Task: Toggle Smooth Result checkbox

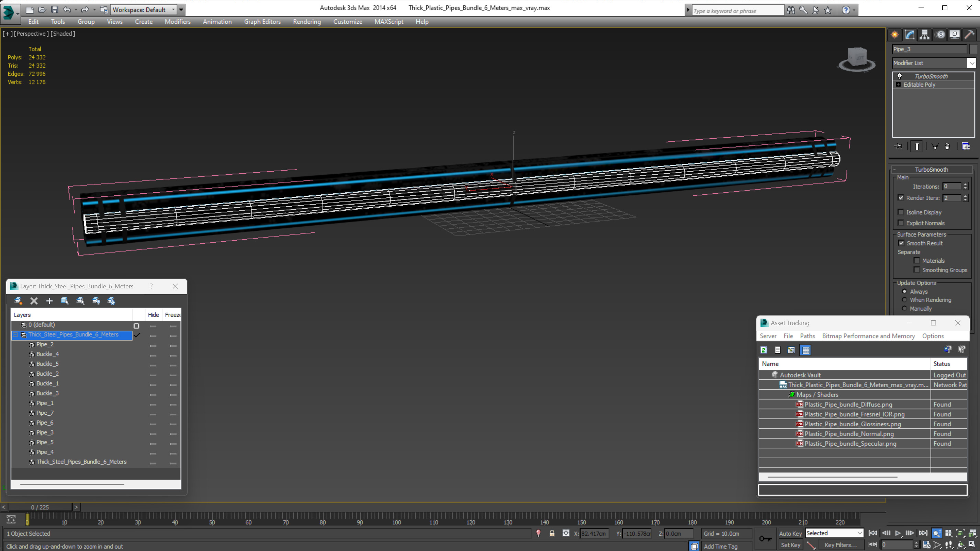Action: click(x=901, y=243)
